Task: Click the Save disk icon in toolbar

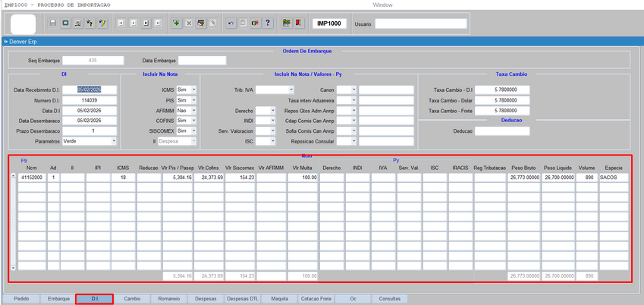Action: pos(53,24)
